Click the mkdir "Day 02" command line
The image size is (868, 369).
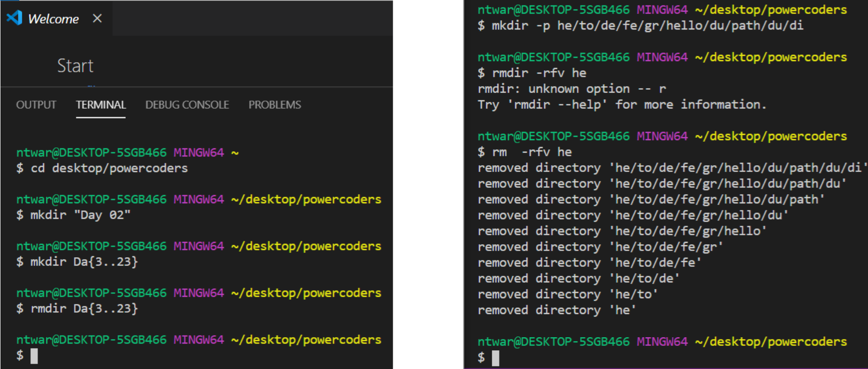80,215
